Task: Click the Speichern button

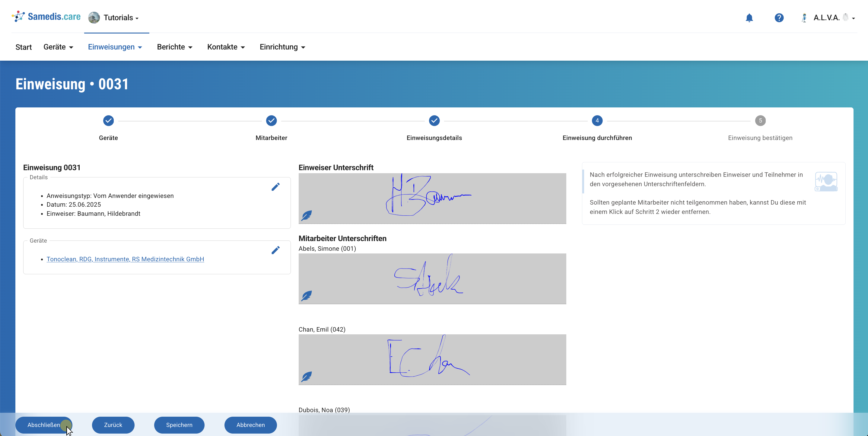Action: pyautogui.click(x=179, y=425)
